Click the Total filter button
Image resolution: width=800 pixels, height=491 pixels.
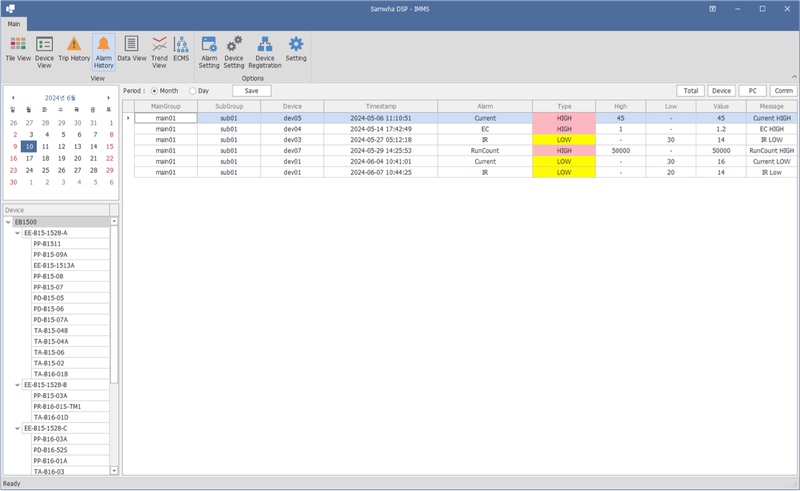point(691,91)
